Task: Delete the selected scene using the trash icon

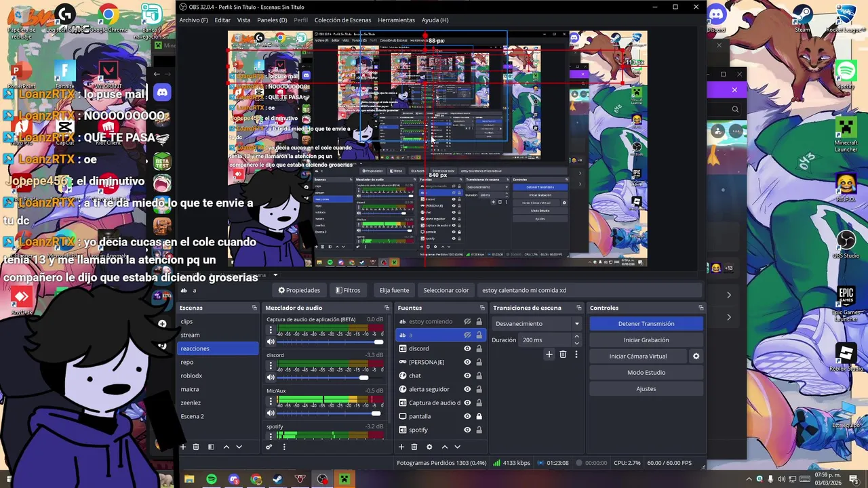Action: 196,447
